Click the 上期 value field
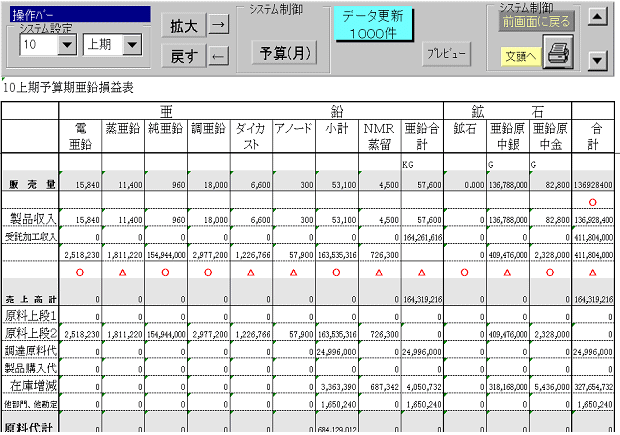620x435 pixels. tap(104, 44)
